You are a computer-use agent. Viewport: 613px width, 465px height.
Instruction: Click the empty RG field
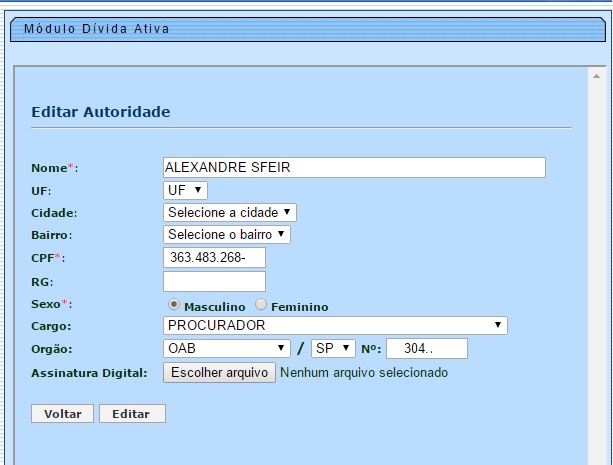(x=213, y=282)
